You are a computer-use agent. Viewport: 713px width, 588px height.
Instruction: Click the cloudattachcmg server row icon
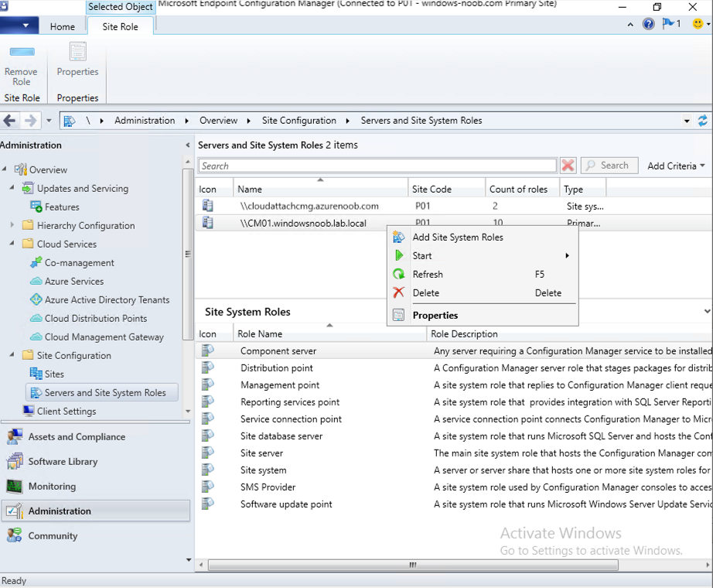pyautogui.click(x=208, y=206)
